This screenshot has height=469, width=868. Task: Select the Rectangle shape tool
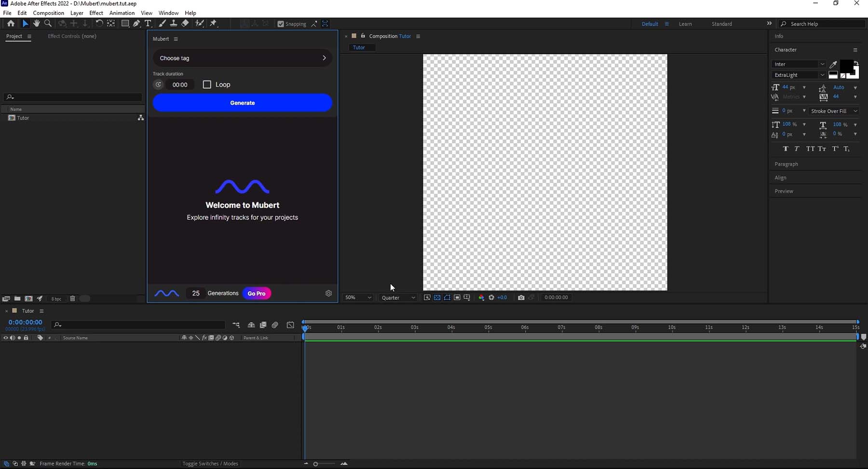125,23
